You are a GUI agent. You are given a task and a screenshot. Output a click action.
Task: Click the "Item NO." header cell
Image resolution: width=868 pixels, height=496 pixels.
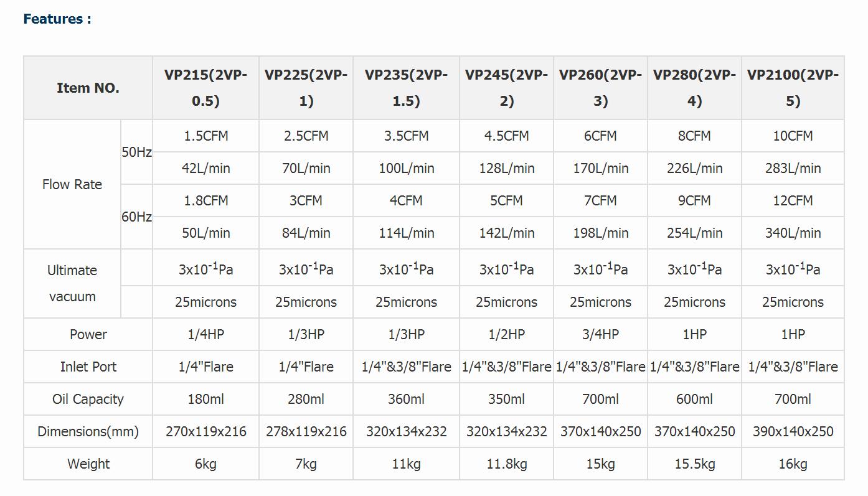click(x=88, y=88)
